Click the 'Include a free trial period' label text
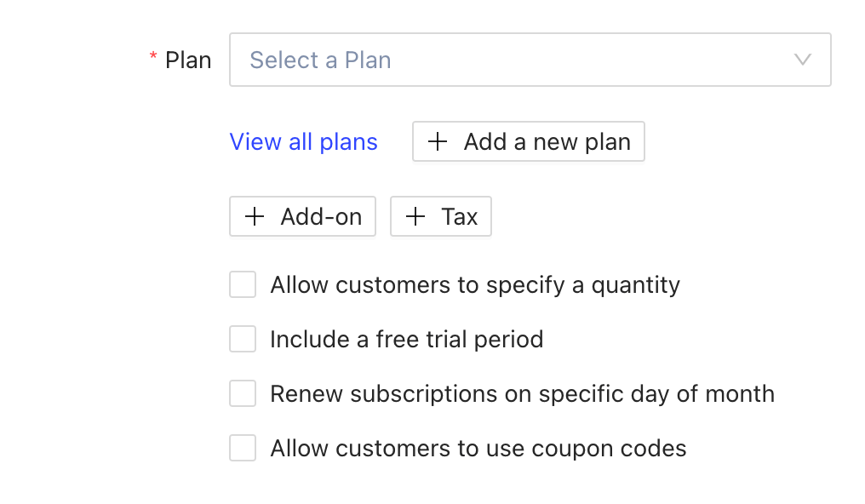The height and width of the screenshot is (504, 865). [x=406, y=340]
